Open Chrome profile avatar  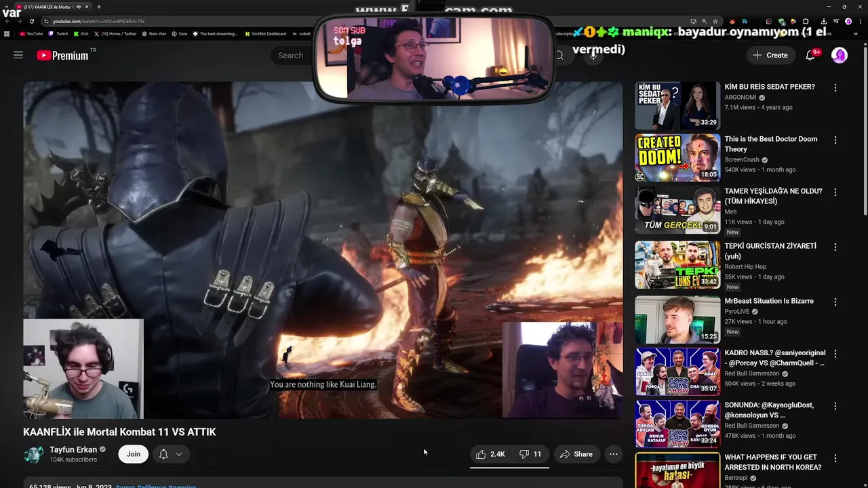[848, 21]
